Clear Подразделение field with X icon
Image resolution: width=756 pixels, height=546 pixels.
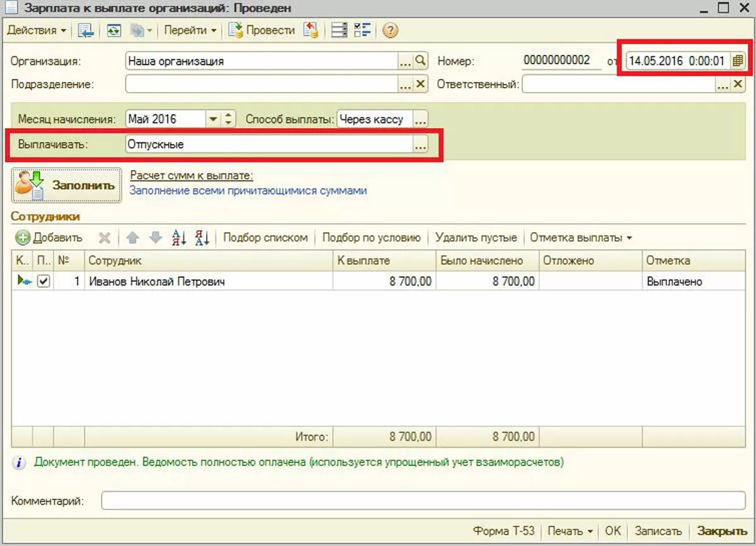coord(421,84)
